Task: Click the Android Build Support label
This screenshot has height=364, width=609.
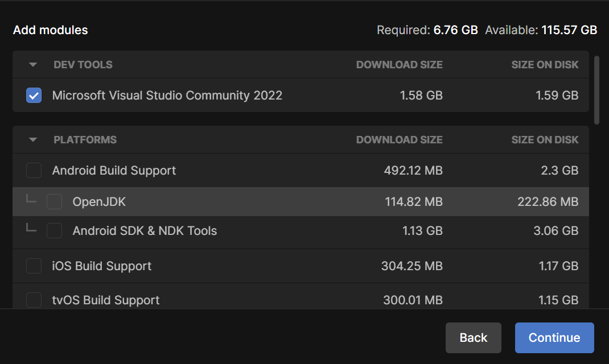Action: [114, 171]
